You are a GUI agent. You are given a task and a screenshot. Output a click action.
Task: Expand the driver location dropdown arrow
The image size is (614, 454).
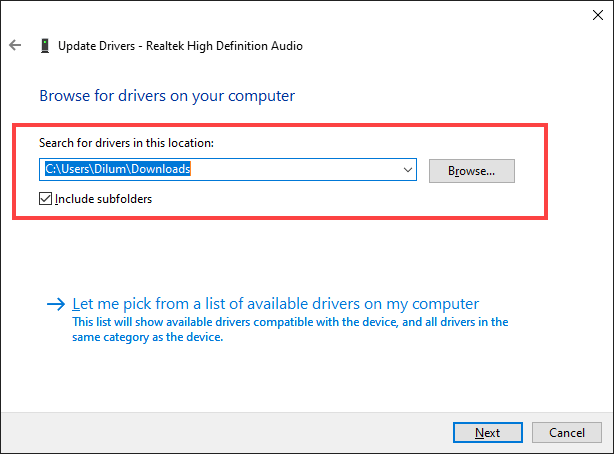408,170
